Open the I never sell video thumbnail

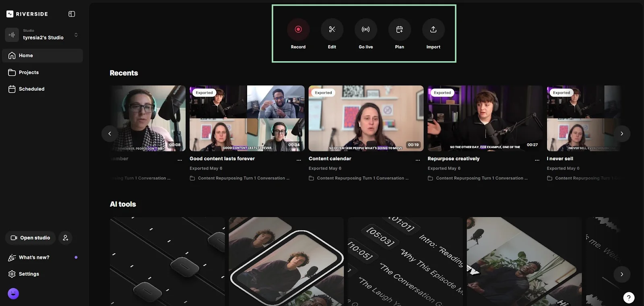(584, 118)
